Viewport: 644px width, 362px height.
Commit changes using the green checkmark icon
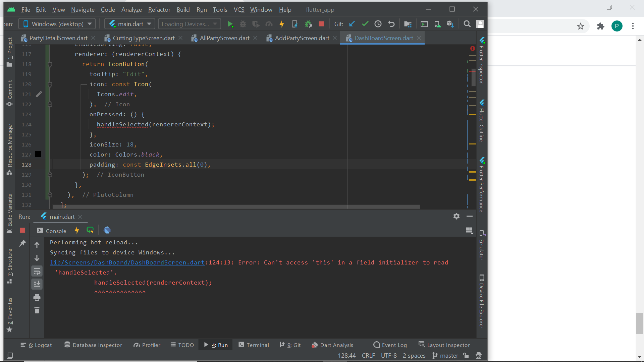click(x=365, y=24)
